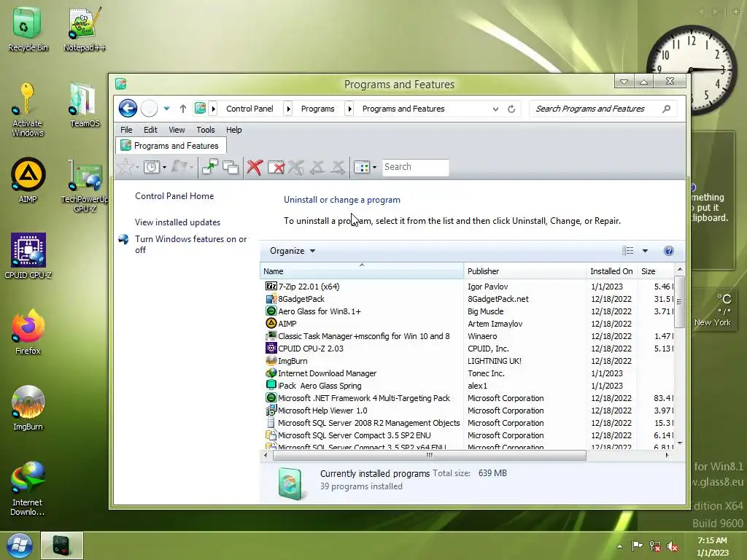Click the Programs breadcrumb
The image size is (747, 560).
pos(318,109)
